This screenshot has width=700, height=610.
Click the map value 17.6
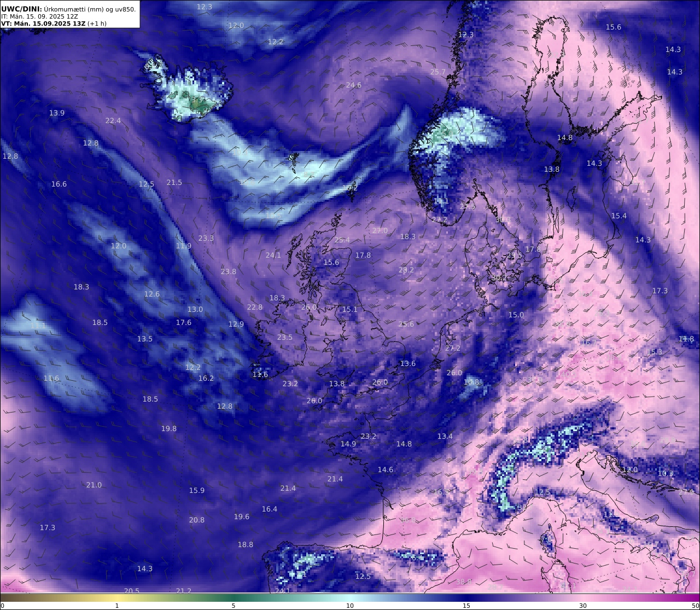pos(184,322)
